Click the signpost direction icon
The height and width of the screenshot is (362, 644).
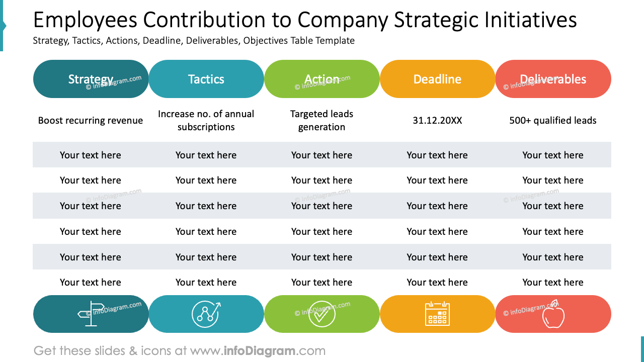pos(91,314)
